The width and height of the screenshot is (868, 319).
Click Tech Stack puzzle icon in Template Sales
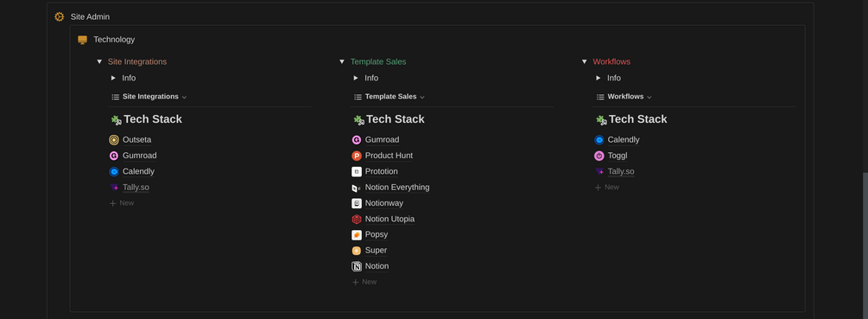click(358, 119)
